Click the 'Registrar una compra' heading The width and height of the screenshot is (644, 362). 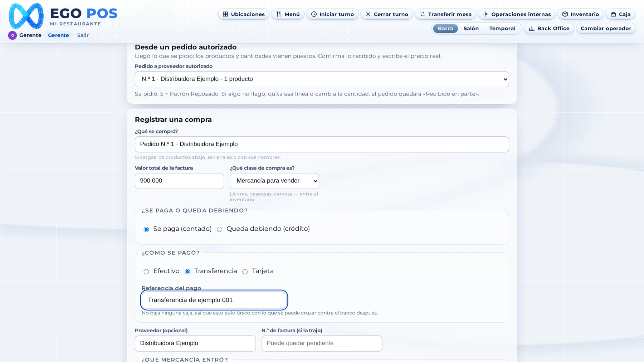pyautogui.click(x=173, y=120)
